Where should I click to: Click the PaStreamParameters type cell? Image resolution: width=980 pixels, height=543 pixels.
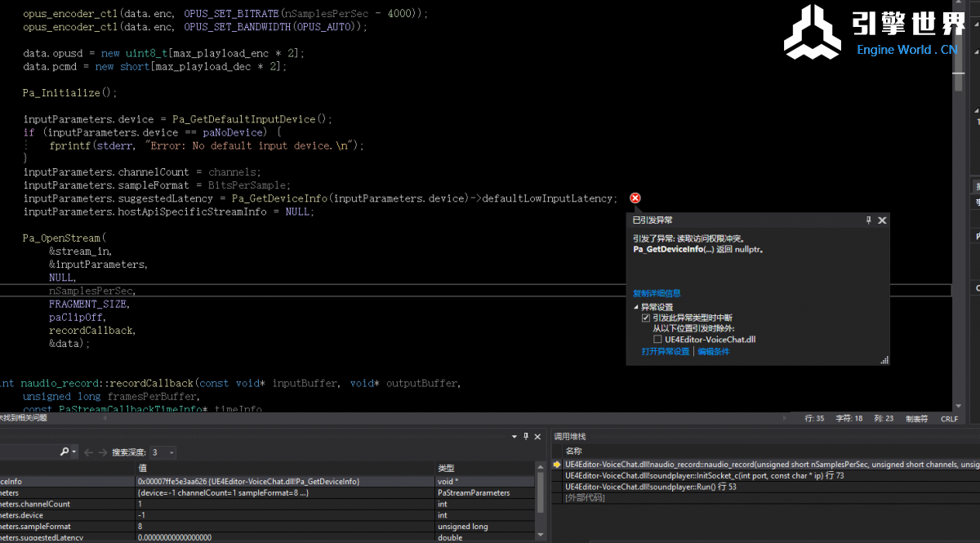(x=485, y=493)
